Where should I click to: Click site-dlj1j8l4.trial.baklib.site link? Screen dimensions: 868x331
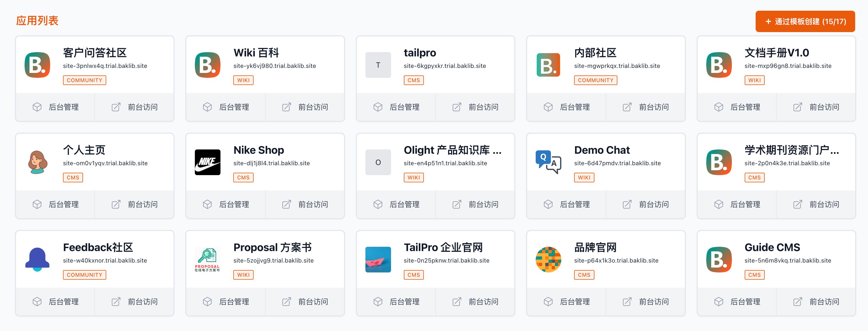click(271, 163)
